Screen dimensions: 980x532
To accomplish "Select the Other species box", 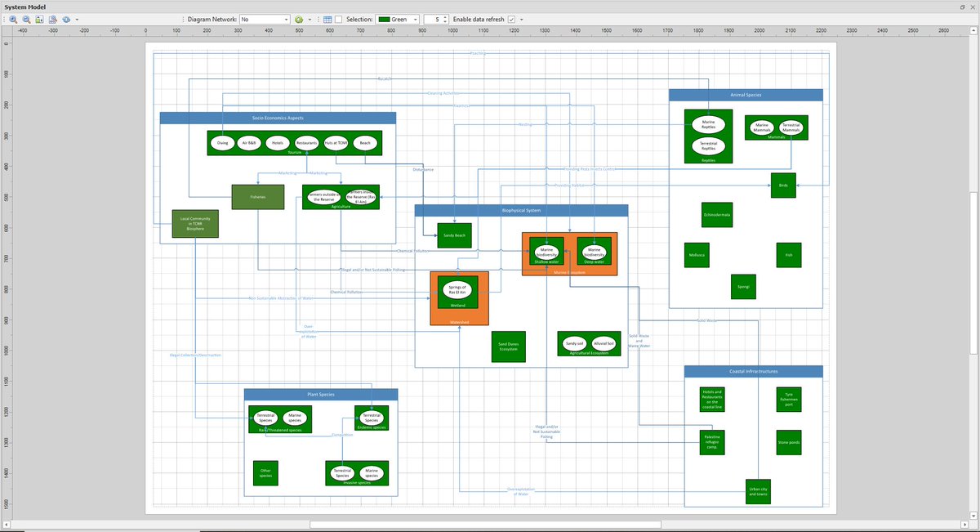I will click(x=265, y=472).
